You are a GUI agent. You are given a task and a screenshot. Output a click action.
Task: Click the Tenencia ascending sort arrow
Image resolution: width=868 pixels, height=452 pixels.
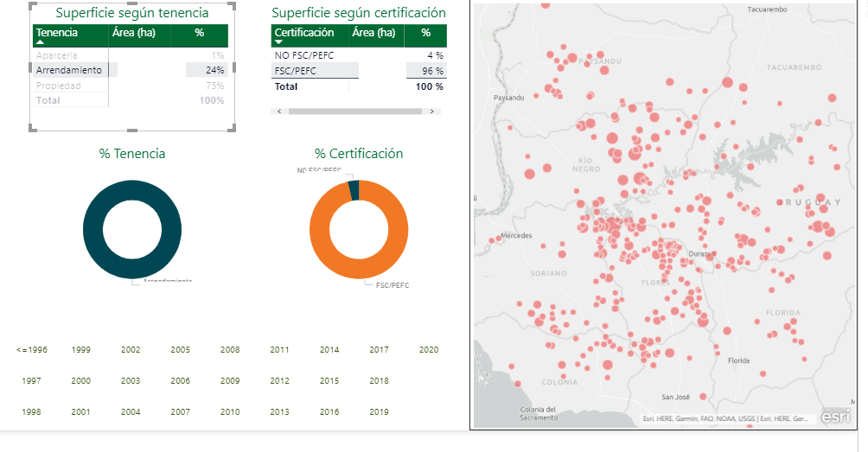[40, 42]
